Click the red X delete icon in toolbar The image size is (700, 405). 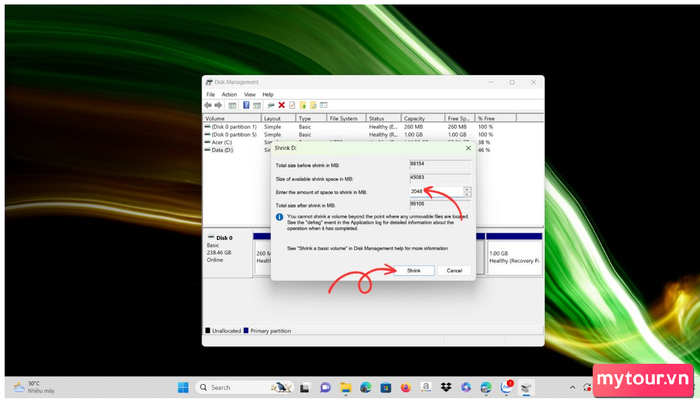coord(281,104)
